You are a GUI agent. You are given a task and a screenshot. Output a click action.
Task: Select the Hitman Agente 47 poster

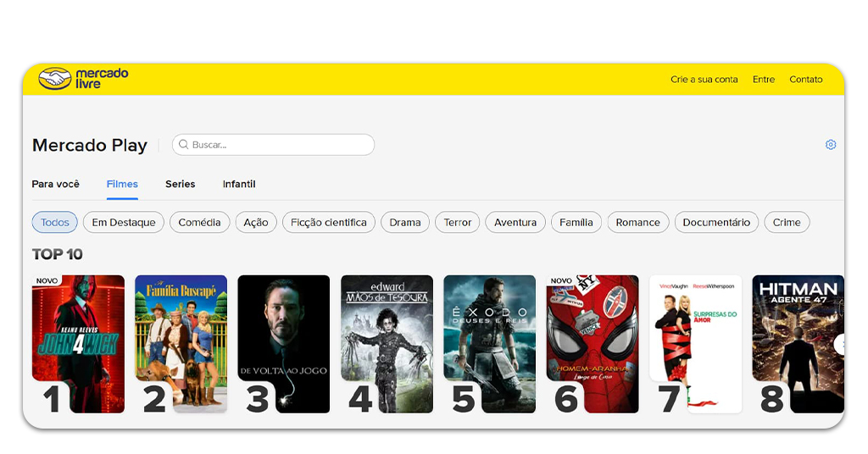[797, 339]
